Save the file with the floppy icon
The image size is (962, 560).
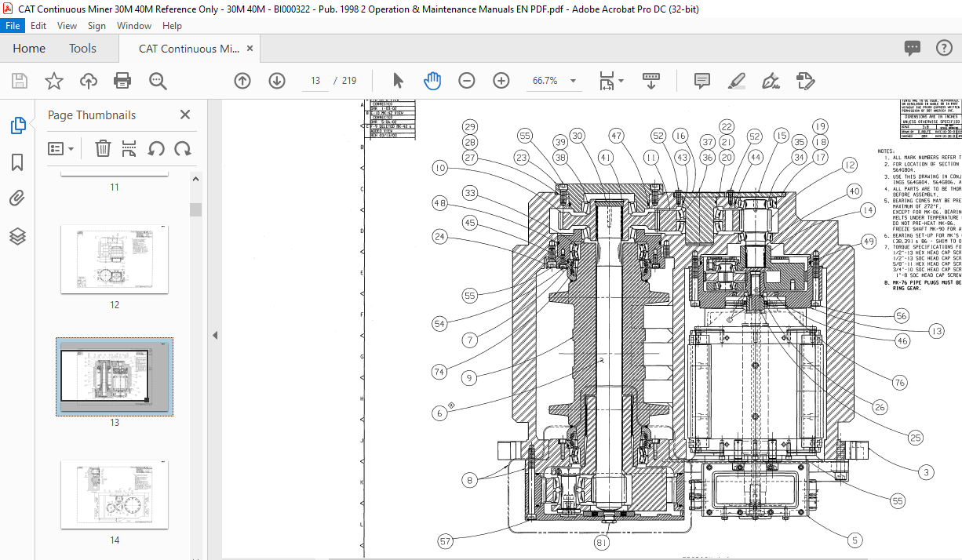(20, 81)
